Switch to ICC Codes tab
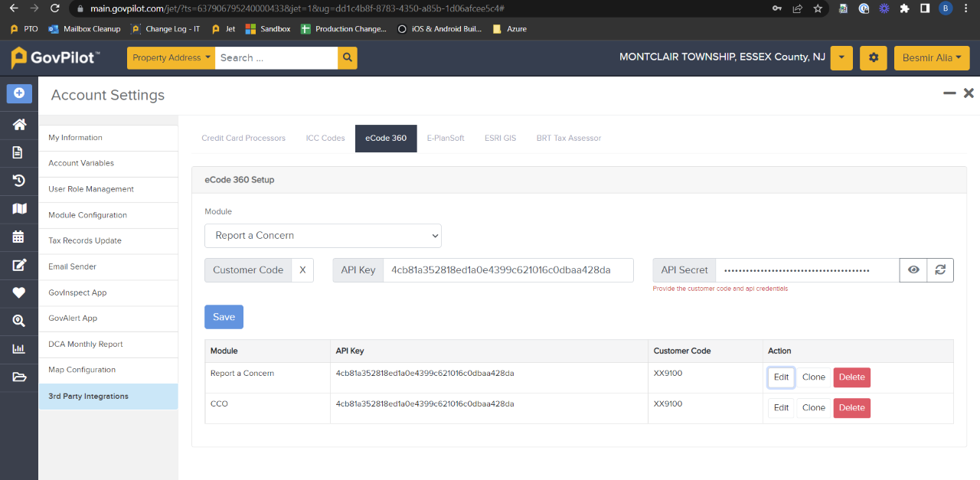This screenshot has width=980, height=480. 325,139
